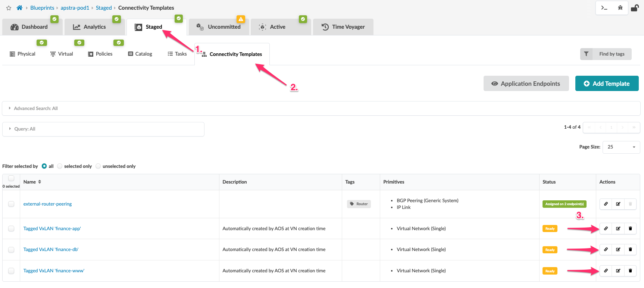Open the Active tab
The height and width of the screenshot is (288, 644).
click(x=281, y=27)
